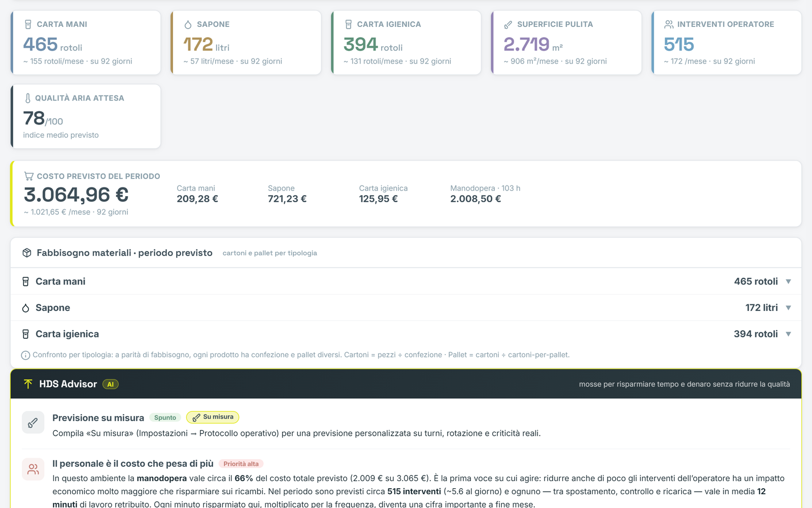812x508 pixels.
Task: Click the droplet icon in Sapone row
Action: (26, 308)
